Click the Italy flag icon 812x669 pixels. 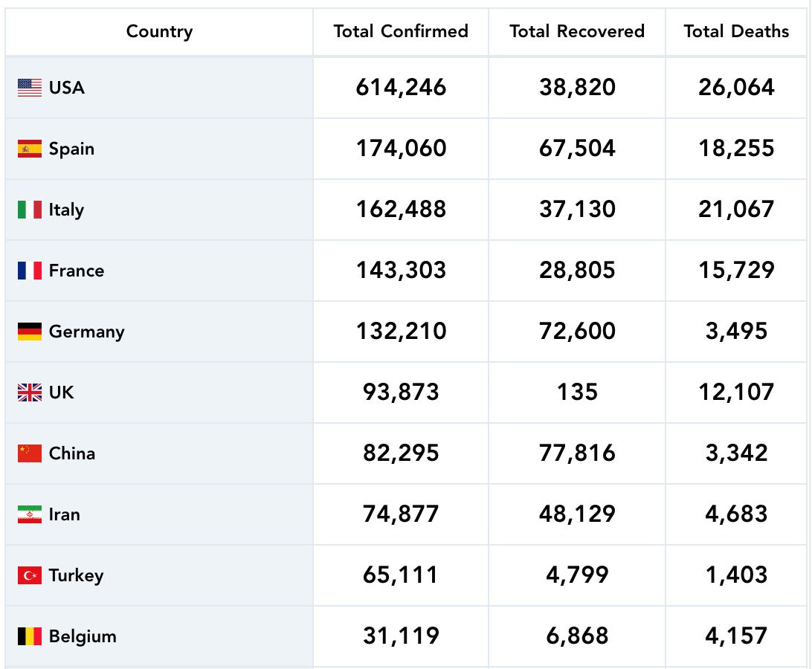[x=30, y=210]
